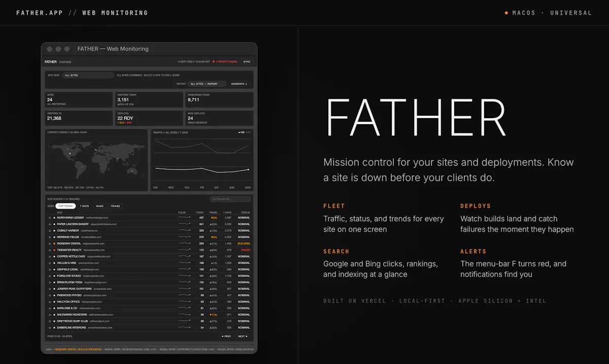Image resolution: width=609 pixels, height=364 pixels.
Task: Click the OVERVIEW label beside FATHER
Action: (65, 62)
